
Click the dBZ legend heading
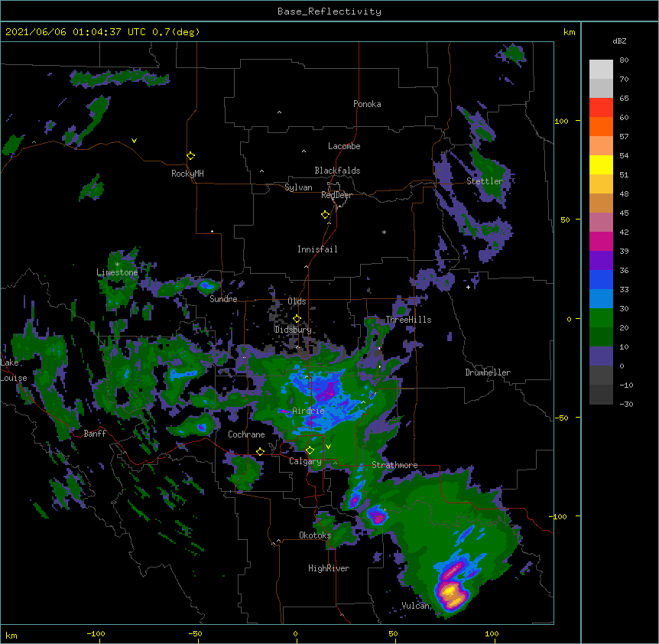[x=619, y=41]
